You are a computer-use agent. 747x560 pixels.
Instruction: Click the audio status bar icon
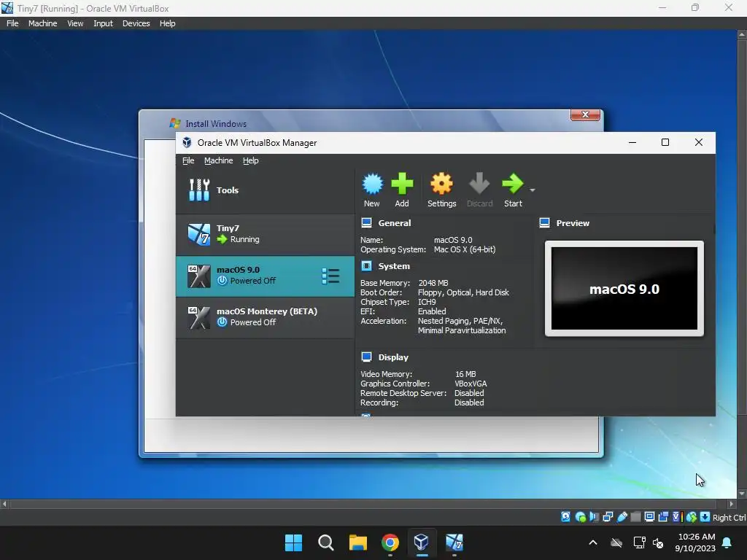click(594, 517)
